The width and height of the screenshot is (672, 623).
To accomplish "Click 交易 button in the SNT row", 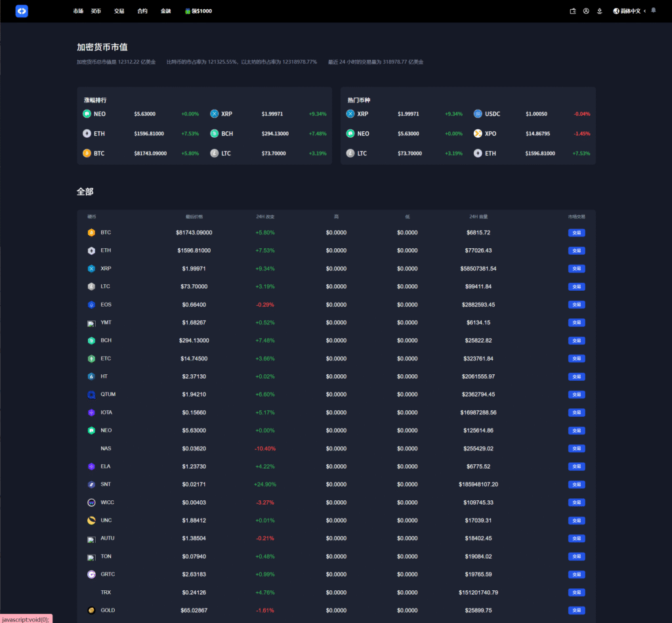I will [576, 484].
